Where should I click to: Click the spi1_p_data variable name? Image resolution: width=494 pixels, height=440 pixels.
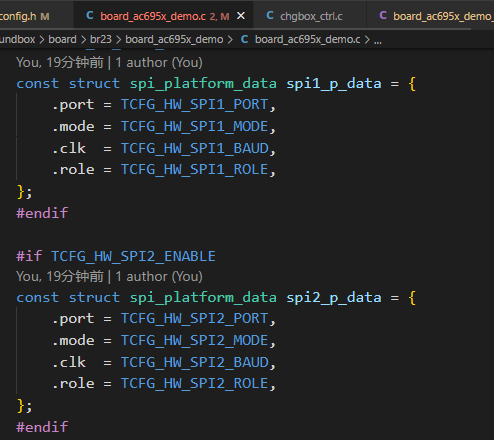pos(334,84)
